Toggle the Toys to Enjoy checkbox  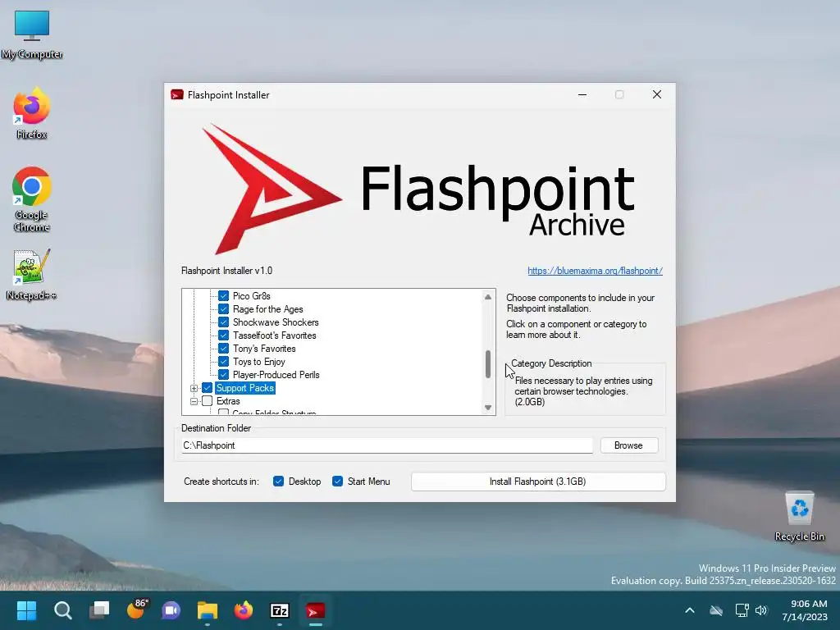click(x=223, y=362)
